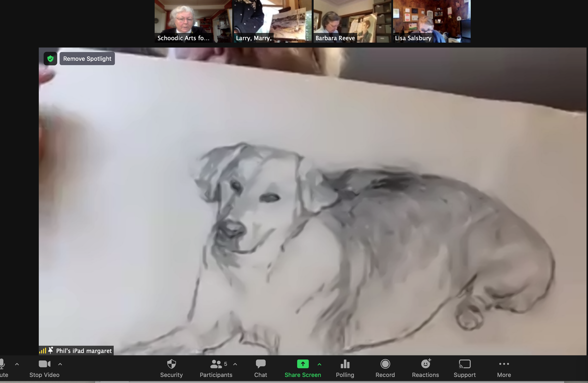Image resolution: width=588 pixels, height=383 pixels.
Task: Toggle the camera with Stop Video
Action: 44,368
